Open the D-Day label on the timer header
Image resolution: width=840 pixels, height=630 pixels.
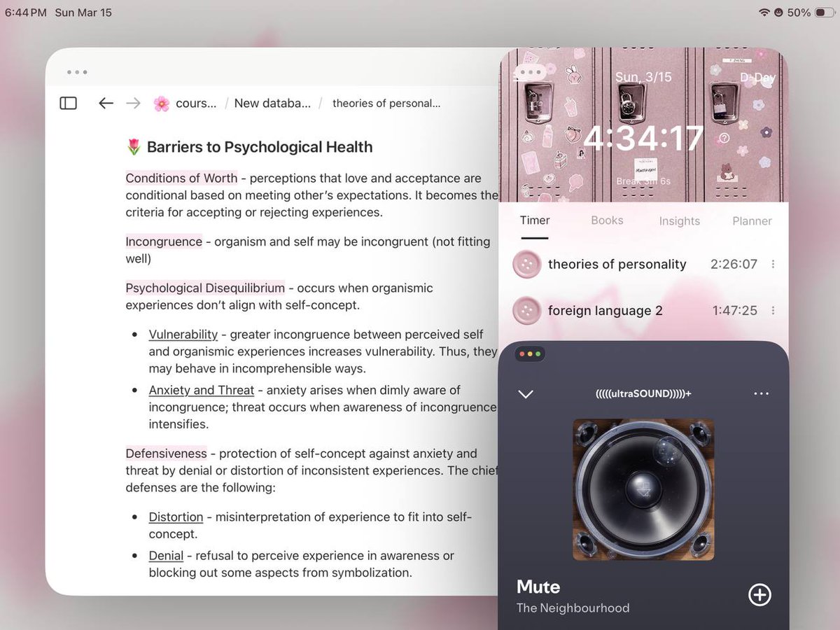click(757, 78)
